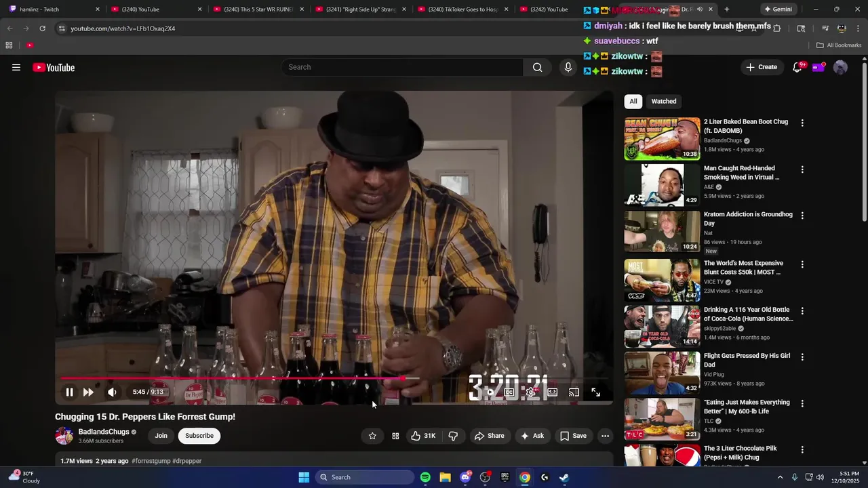Subscribe to BadlandsChugs
This screenshot has height=488, width=868.
click(x=199, y=436)
